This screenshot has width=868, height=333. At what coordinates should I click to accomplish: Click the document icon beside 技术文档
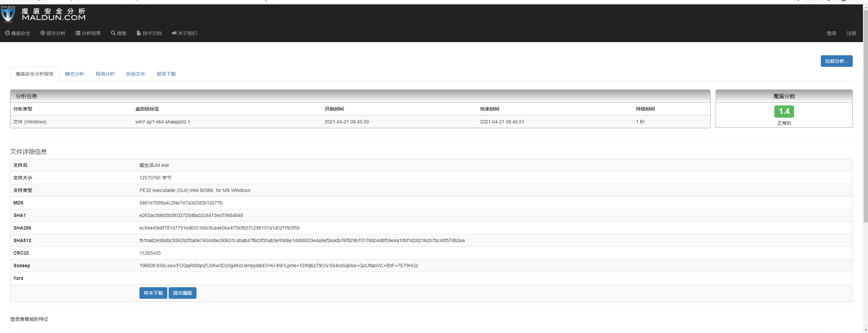tap(138, 33)
